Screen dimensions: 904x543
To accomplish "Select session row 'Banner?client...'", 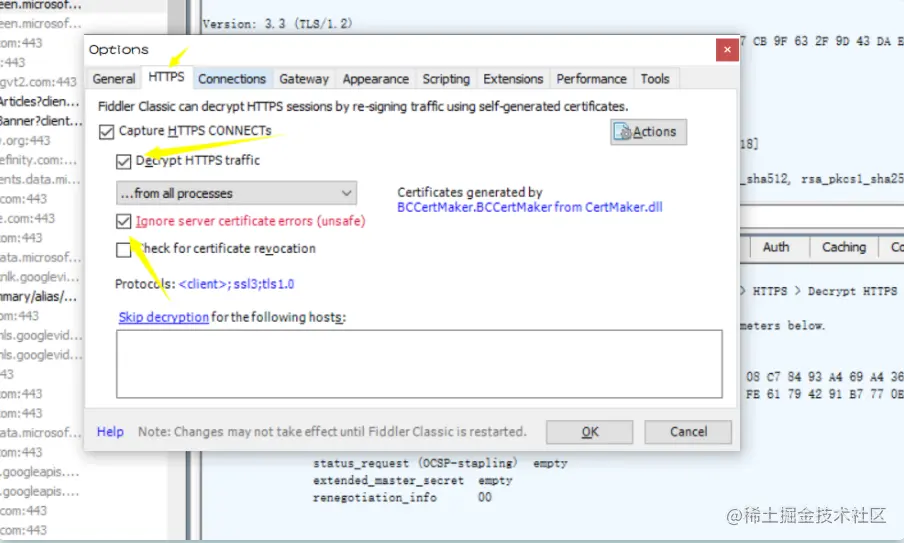I will (x=40, y=121).
